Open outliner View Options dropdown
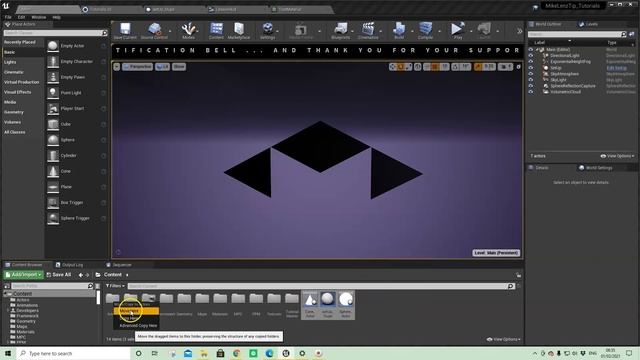 pyautogui.click(x=617, y=156)
